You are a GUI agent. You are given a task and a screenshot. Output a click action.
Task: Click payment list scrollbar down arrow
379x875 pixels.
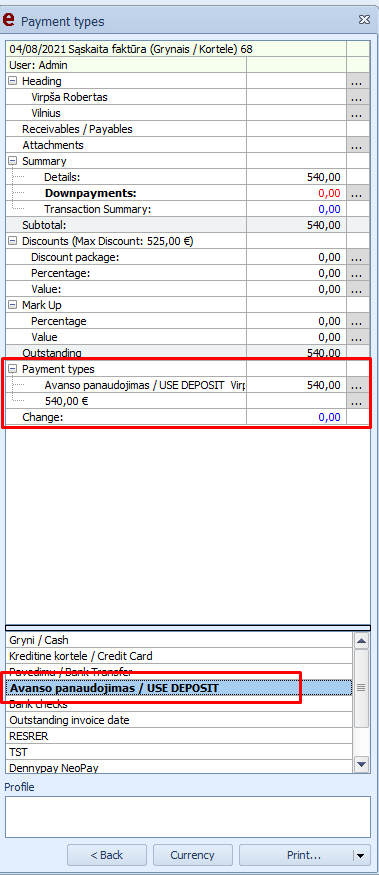tap(362, 764)
